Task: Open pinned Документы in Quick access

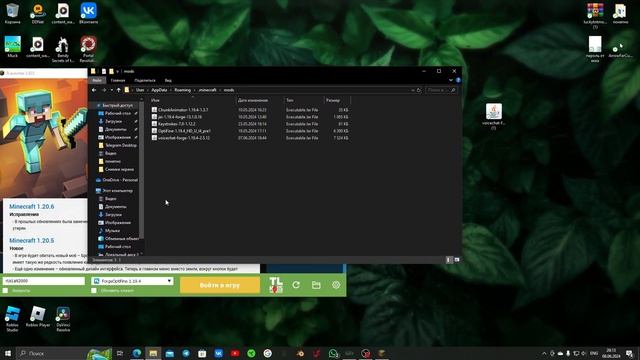Action: (x=116, y=129)
